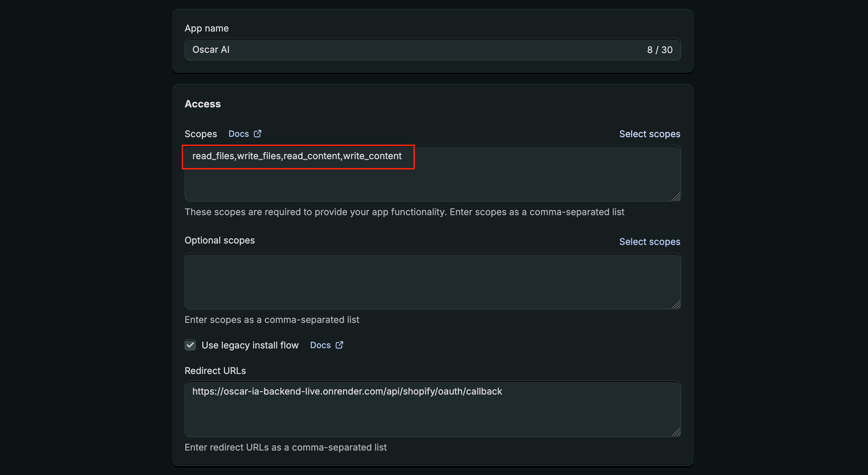Screen dimensions: 868x475
Task: Click external-link icon beside Scopes Docs
Action: (258, 134)
